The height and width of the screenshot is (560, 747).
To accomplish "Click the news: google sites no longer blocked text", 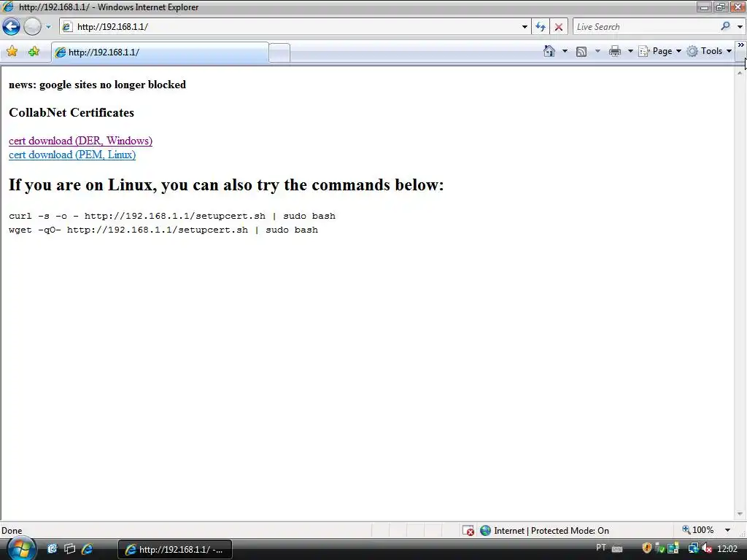I will [97, 85].
